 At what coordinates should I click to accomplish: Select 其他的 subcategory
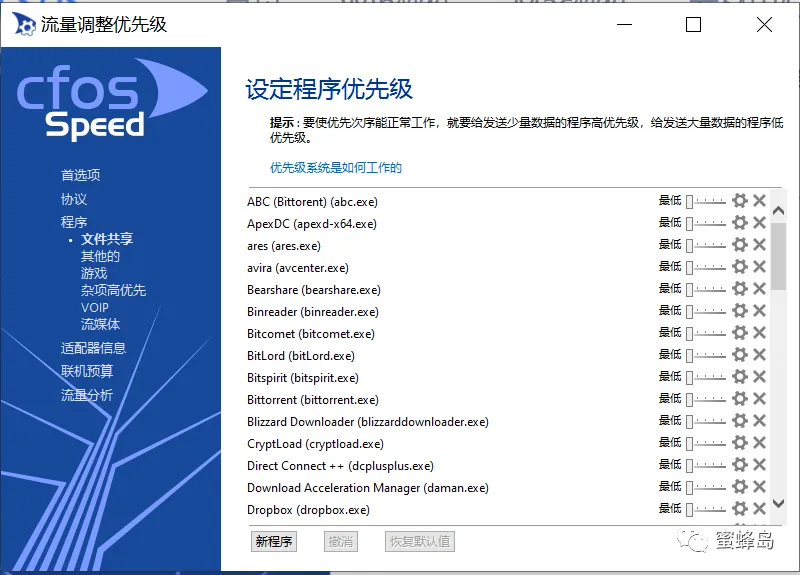[x=100, y=256]
